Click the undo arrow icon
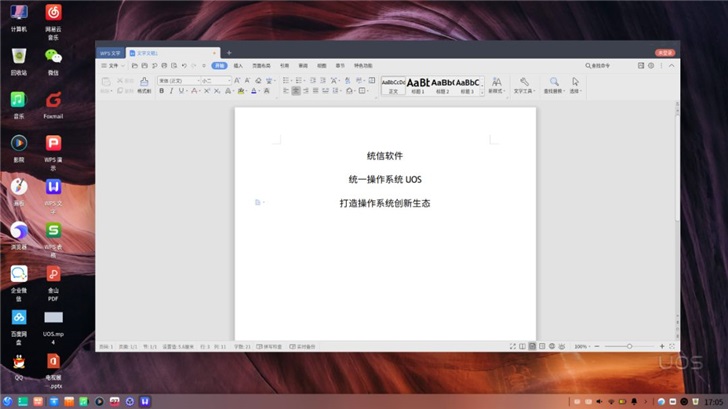 (x=184, y=65)
